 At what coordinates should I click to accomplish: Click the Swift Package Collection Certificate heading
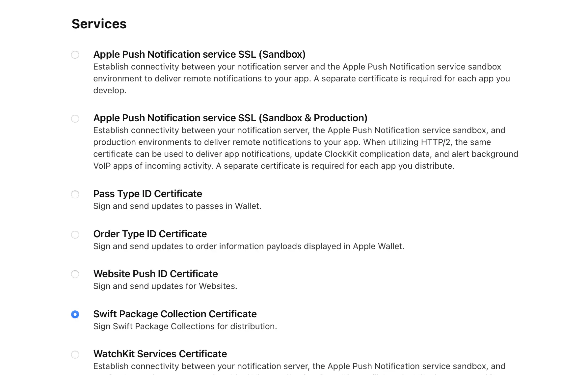[175, 314]
